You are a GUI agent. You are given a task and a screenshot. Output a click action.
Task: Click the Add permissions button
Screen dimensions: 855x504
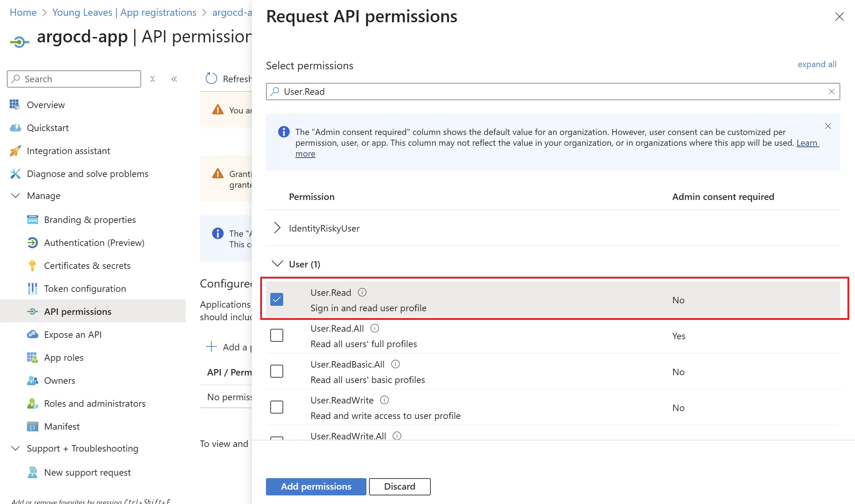[316, 486]
